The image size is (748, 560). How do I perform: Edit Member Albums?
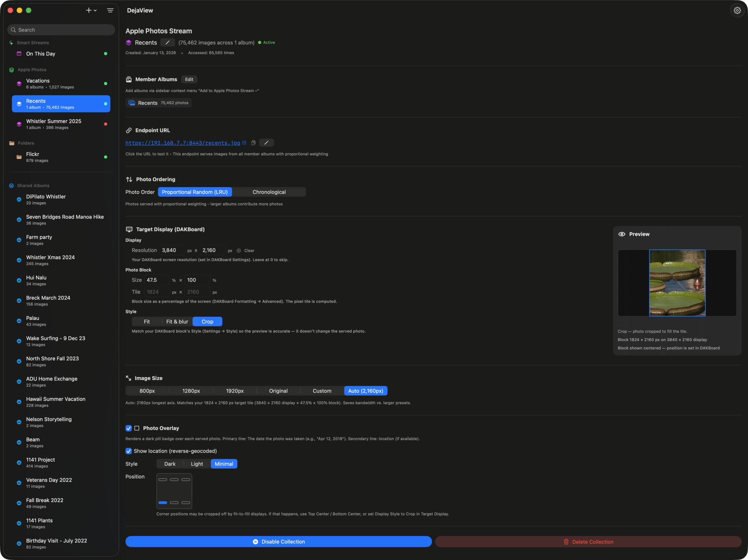[189, 80]
